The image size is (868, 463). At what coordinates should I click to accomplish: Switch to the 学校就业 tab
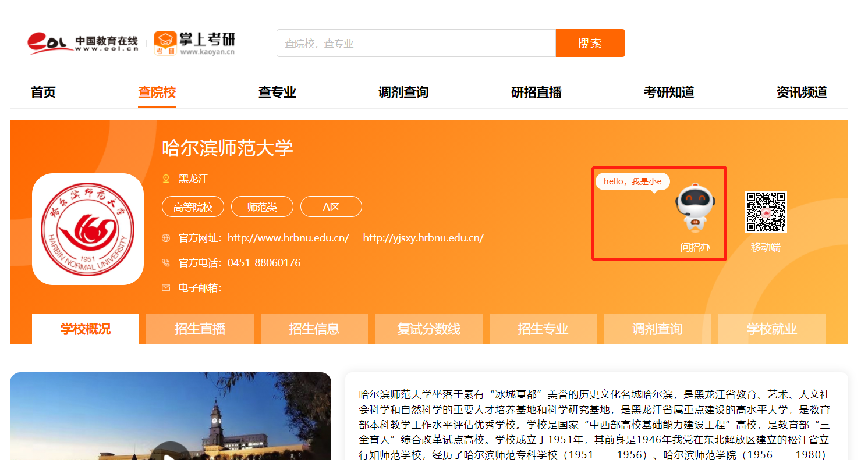click(x=772, y=329)
